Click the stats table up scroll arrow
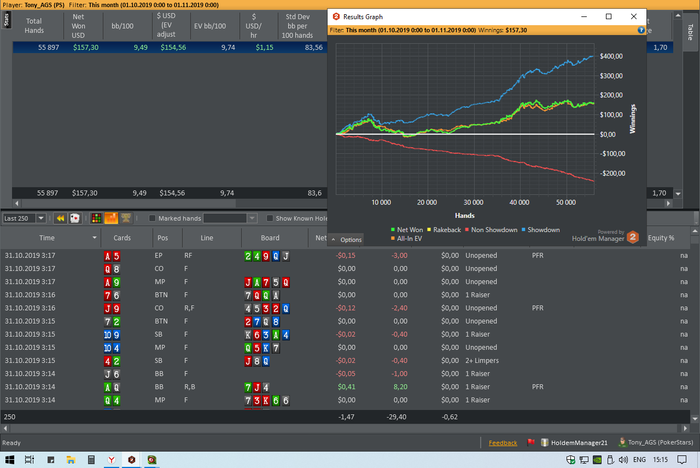The image size is (700, 468). (678, 16)
